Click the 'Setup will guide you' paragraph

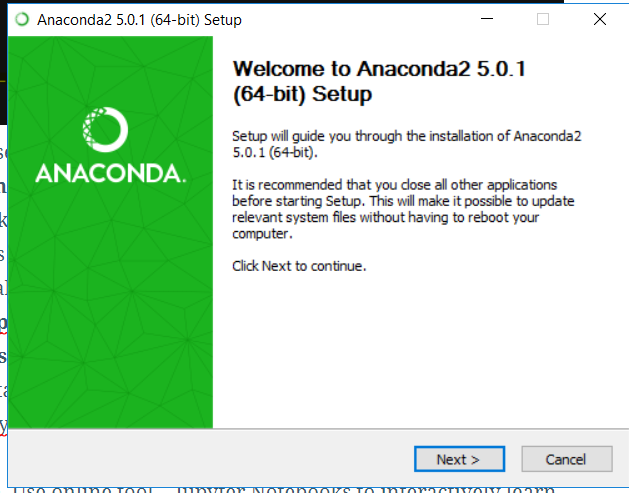tap(406, 144)
